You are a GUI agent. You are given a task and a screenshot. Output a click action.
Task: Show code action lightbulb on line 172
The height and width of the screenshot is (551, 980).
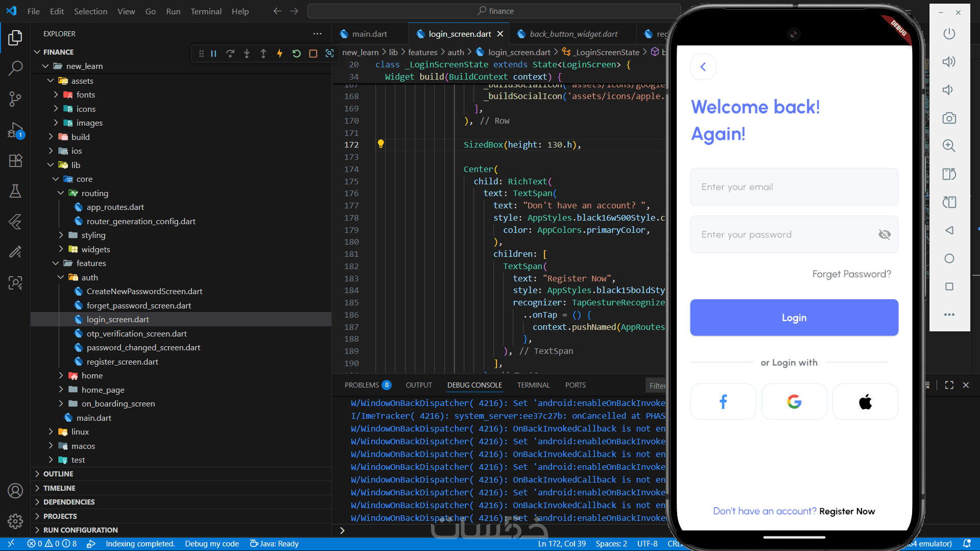pyautogui.click(x=380, y=144)
